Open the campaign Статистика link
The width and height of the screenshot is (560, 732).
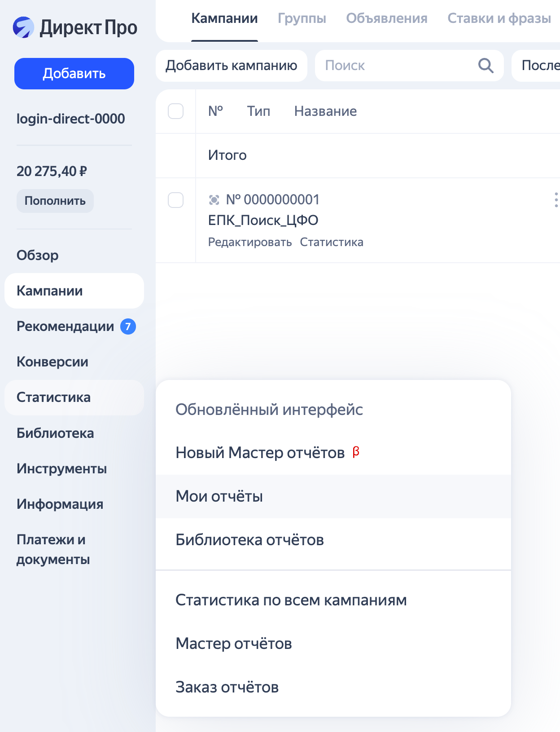332,243
